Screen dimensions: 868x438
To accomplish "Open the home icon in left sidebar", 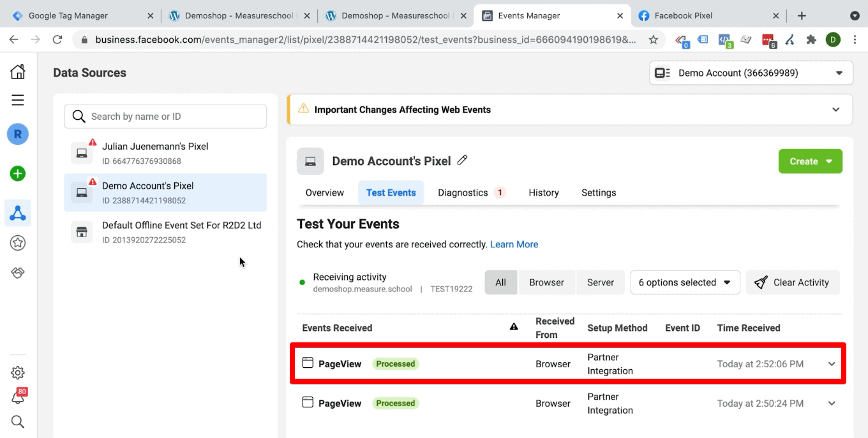I will coord(17,71).
